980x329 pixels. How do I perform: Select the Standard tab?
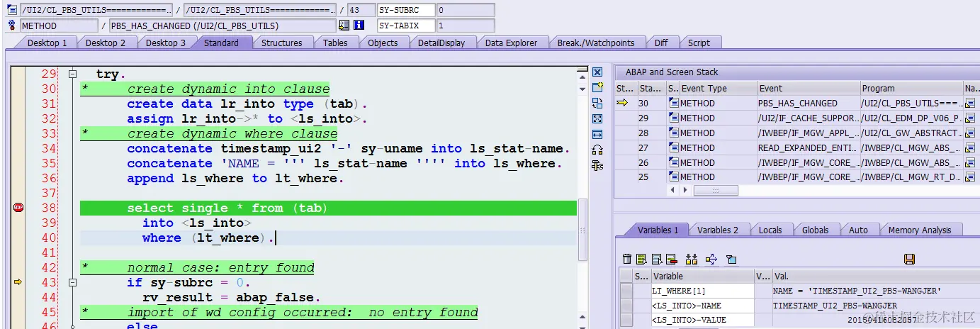coord(221,43)
